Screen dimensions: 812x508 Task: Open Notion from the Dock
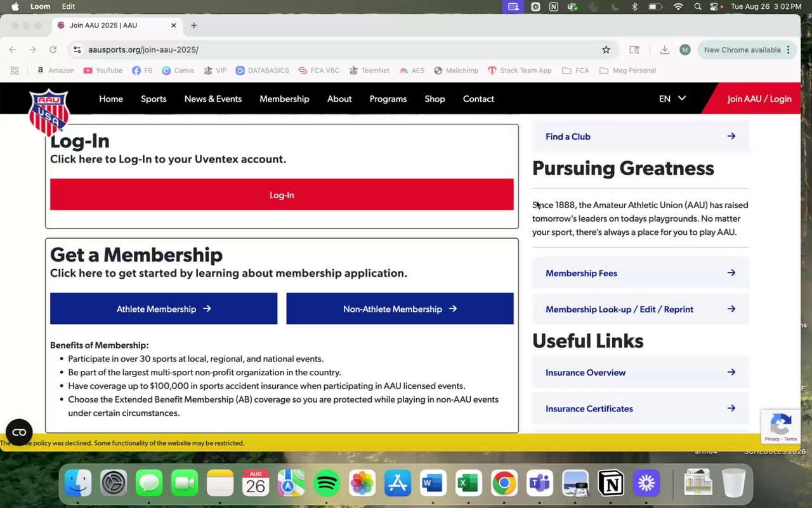(611, 484)
